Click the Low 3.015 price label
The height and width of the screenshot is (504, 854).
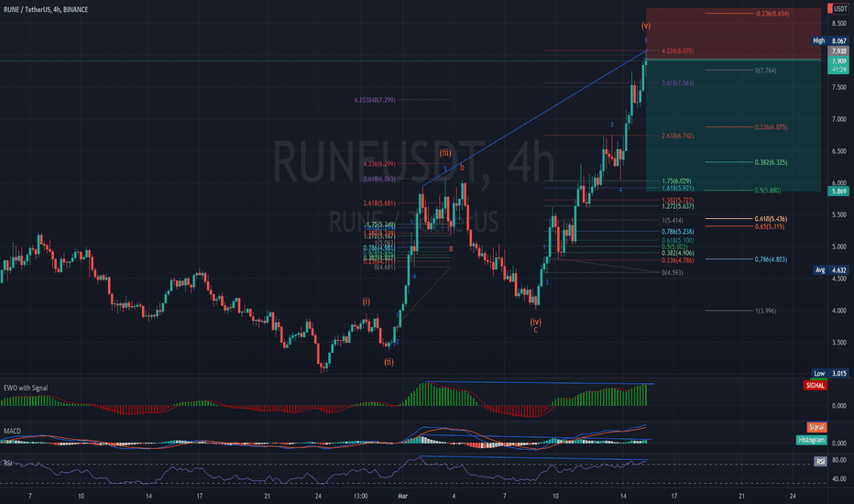[x=830, y=373]
